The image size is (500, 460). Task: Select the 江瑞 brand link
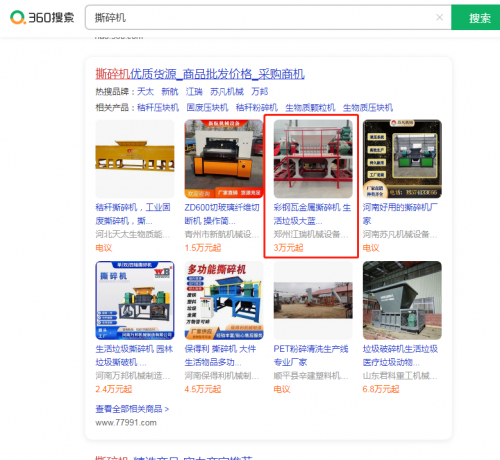click(x=194, y=91)
